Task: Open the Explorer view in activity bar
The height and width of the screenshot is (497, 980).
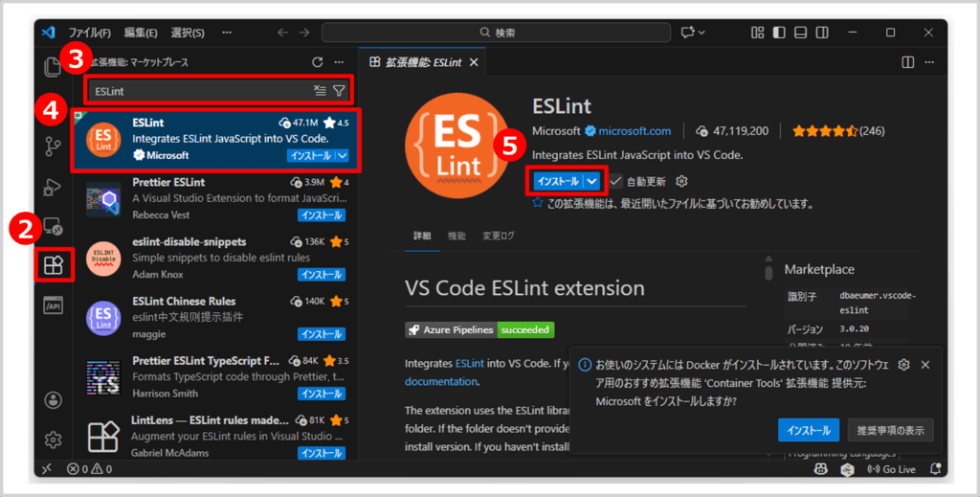Action: click(53, 67)
